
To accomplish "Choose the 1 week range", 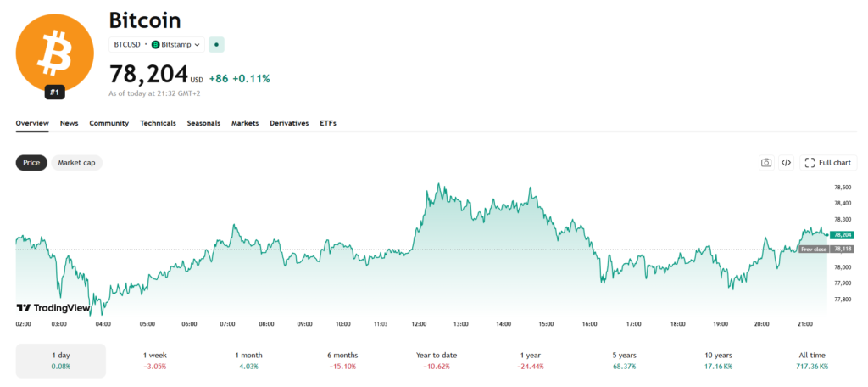I will pyautogui.click(x=155, y=361).
